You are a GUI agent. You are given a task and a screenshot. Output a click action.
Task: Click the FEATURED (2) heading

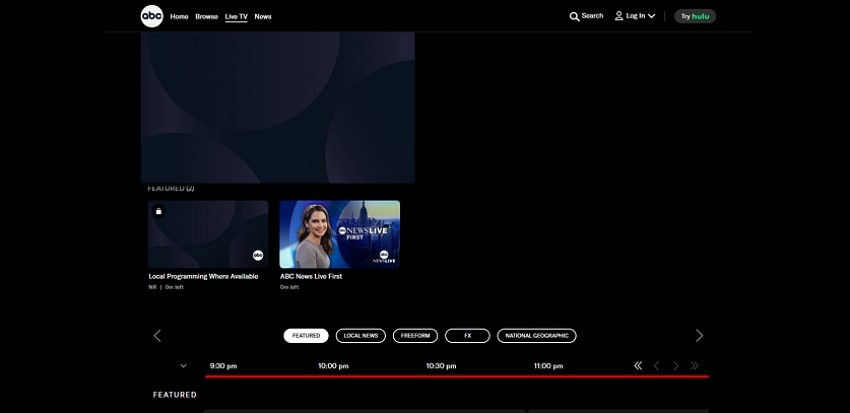(171, 188)
